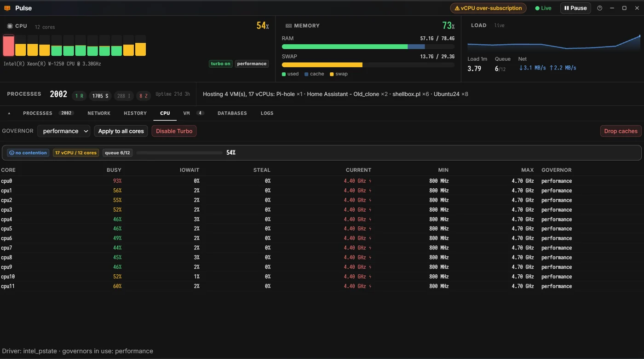The width and height of the screenshot is (644, 359).
Task: Sort by CURRENT column header
Action: pos(358,170)
